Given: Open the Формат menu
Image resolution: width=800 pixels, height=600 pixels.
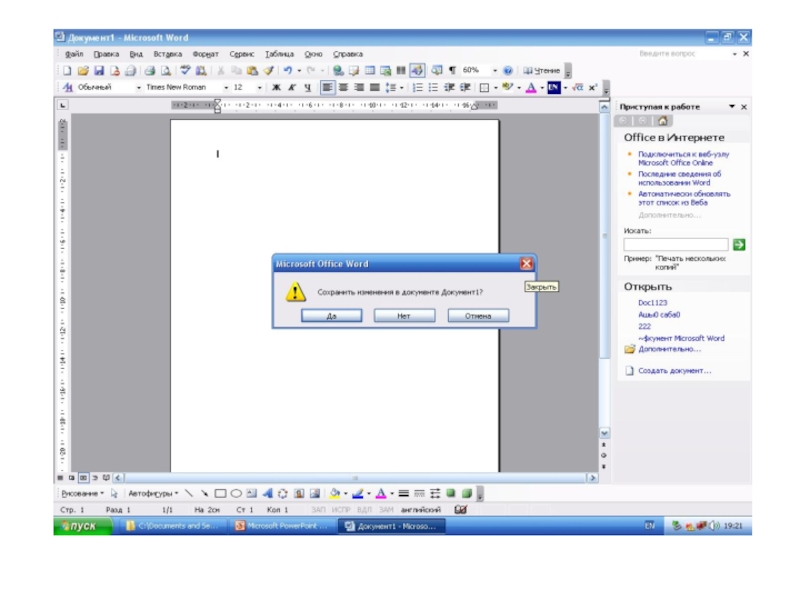Looking at the screenshot, I should [206, 54].
